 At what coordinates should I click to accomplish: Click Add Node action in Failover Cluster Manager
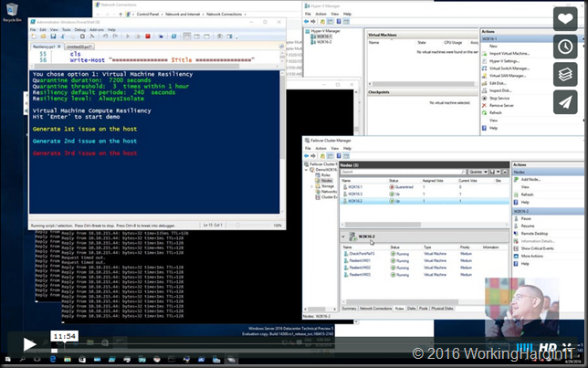coord(530,180)
